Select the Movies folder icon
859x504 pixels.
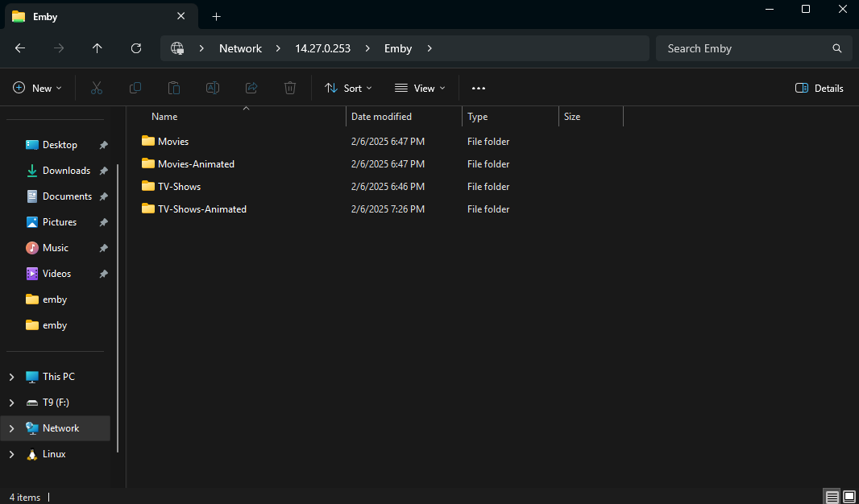tap(148, 141)
